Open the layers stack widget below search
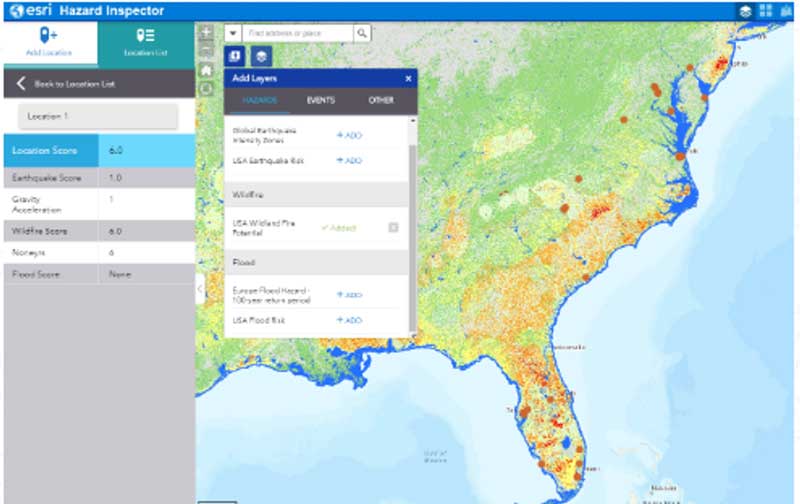Viewport: 800px width, 504px height. [x=260, y=56]
